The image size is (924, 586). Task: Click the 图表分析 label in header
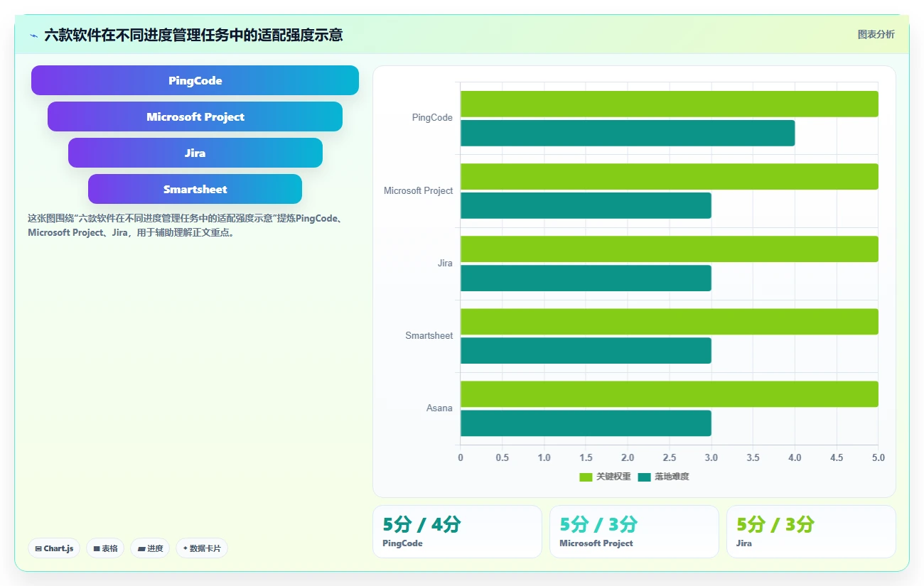[876, 34]
